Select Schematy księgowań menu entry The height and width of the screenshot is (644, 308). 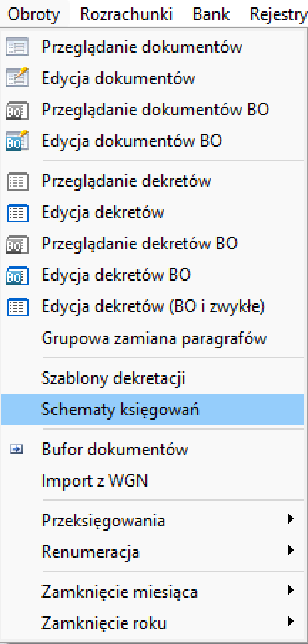pos(153,410)
